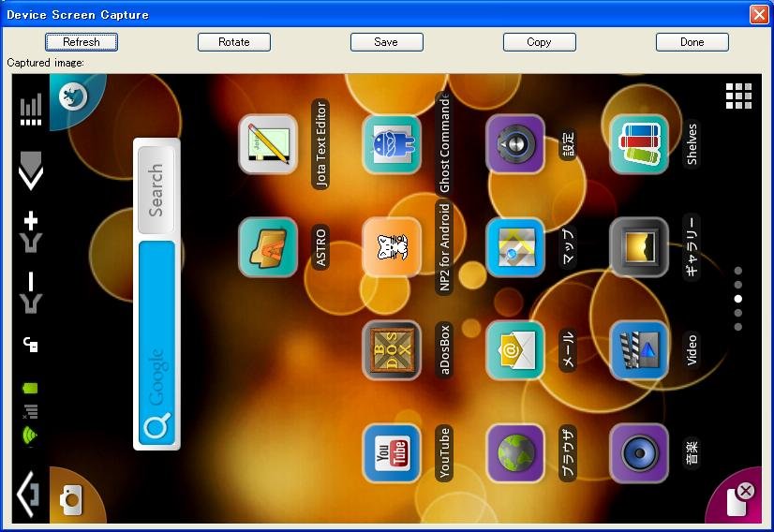The width and height of the screenshot is (774, 532).
Task: Save the captured image
Action: tap(386, 42)
